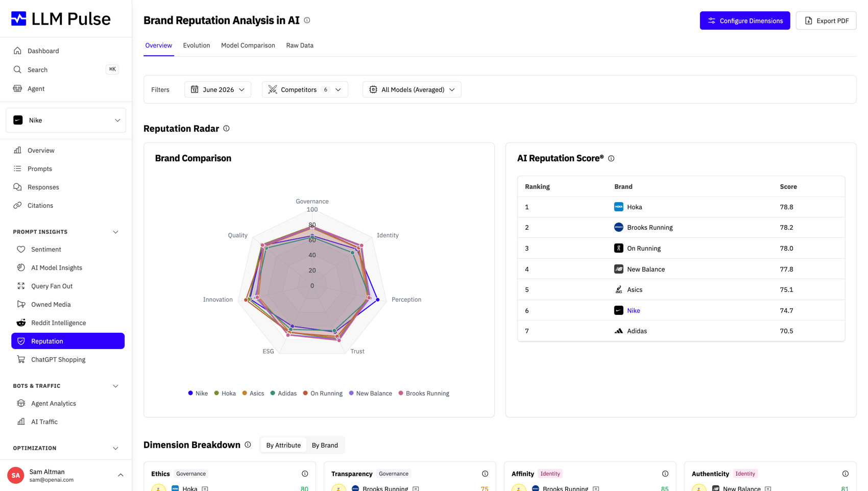The height and width of the screenshot is (491, 868).
Task: Click the Prompts list icon
Action: tap(17, 168)
